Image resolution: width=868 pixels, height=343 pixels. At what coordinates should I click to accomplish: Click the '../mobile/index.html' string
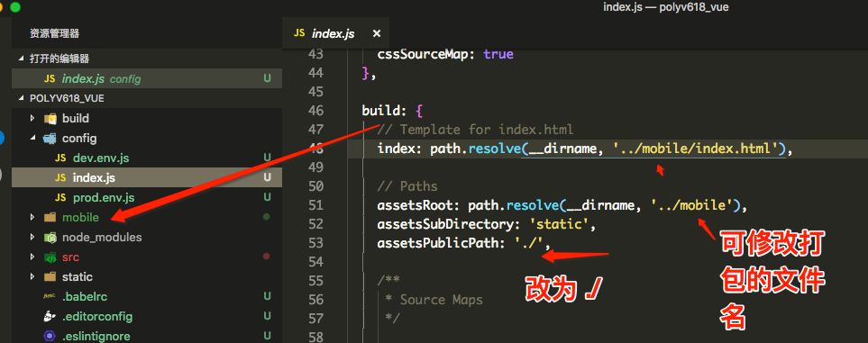695,149
